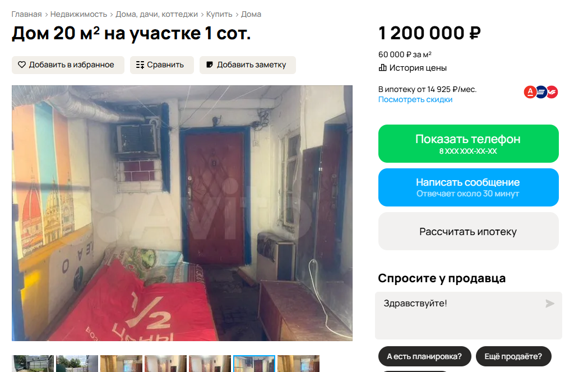This screenshot has width=588, height=372.
Task: Click the note icon in Добавить заметку
Action: coord(210,65)
